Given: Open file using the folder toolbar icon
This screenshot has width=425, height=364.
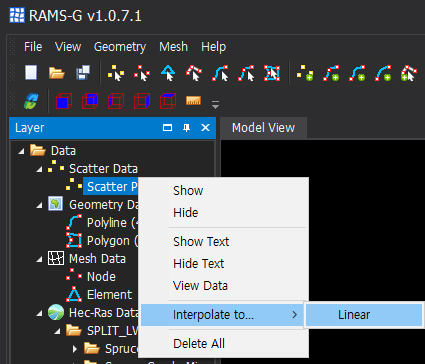Looking at the screenshot, I should coord(56,73).
